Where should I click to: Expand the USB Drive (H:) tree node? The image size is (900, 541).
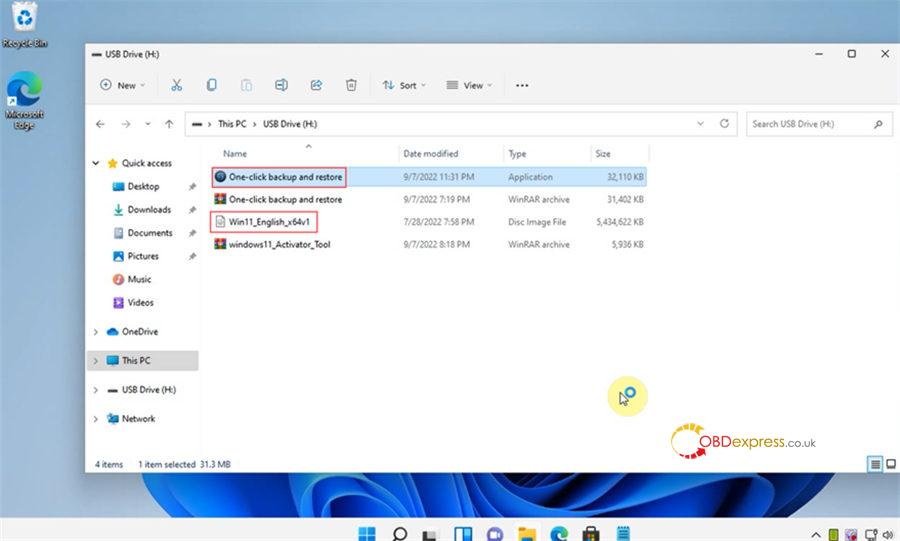tap(95, 390)
